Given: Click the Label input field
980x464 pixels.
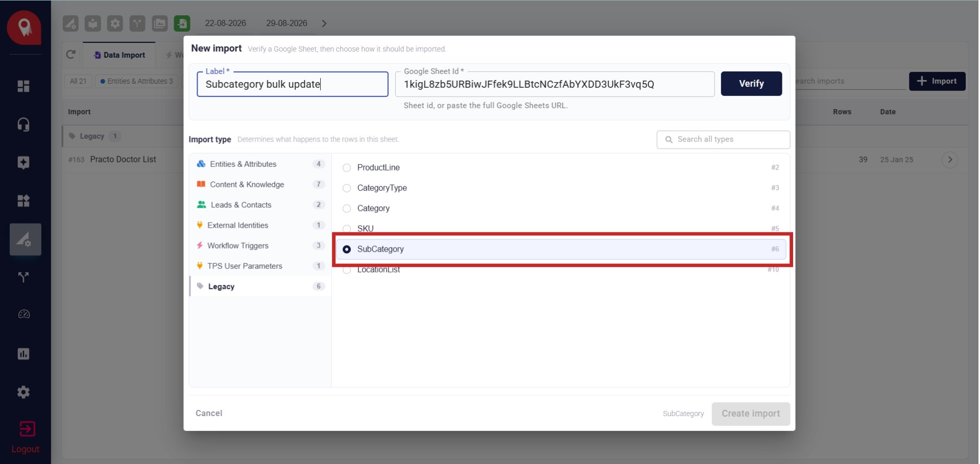Looking at the screenshot, I should (293, 84).
